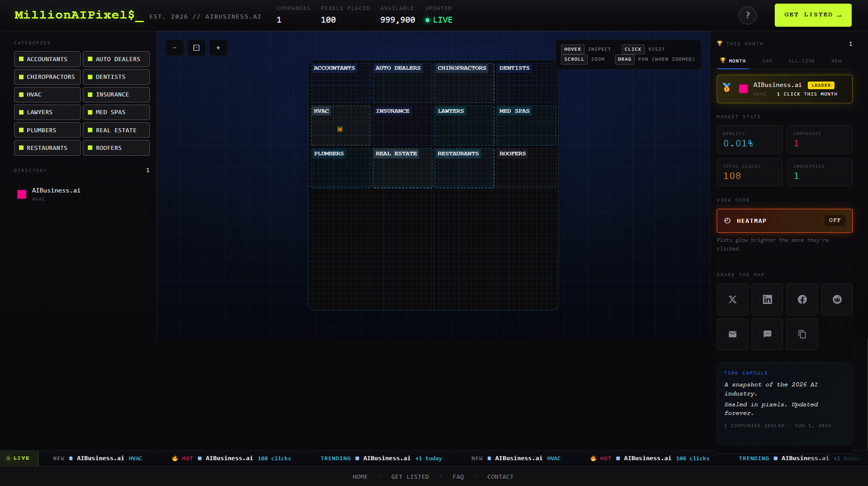
Task: Share the map on Reddit
Action: click(x=837, y=299)
